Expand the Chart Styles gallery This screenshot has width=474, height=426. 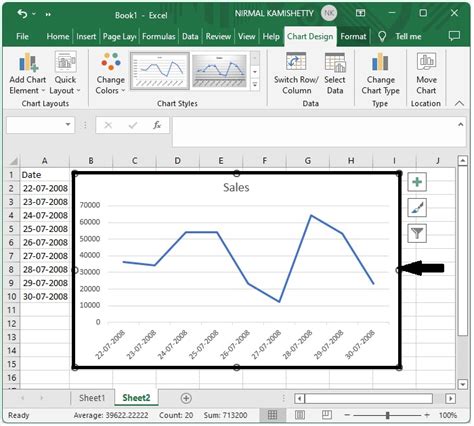pos(255,85)
